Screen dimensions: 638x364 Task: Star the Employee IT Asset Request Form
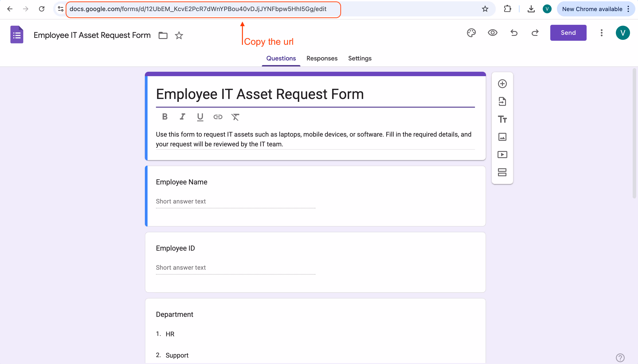point(179,35)
